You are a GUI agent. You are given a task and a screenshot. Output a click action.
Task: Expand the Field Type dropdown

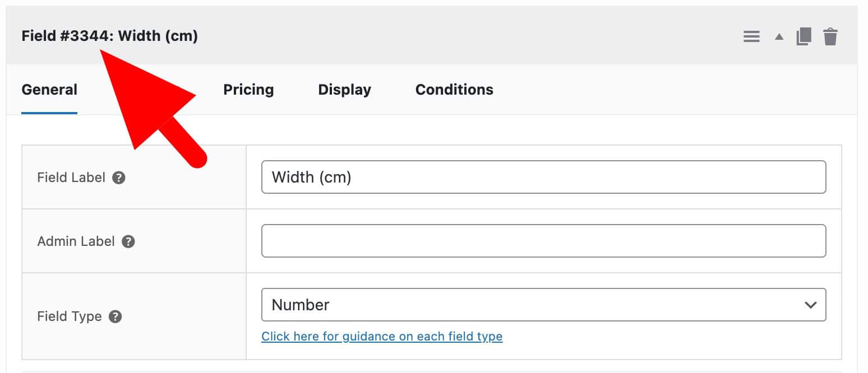[x=543, y=305]
